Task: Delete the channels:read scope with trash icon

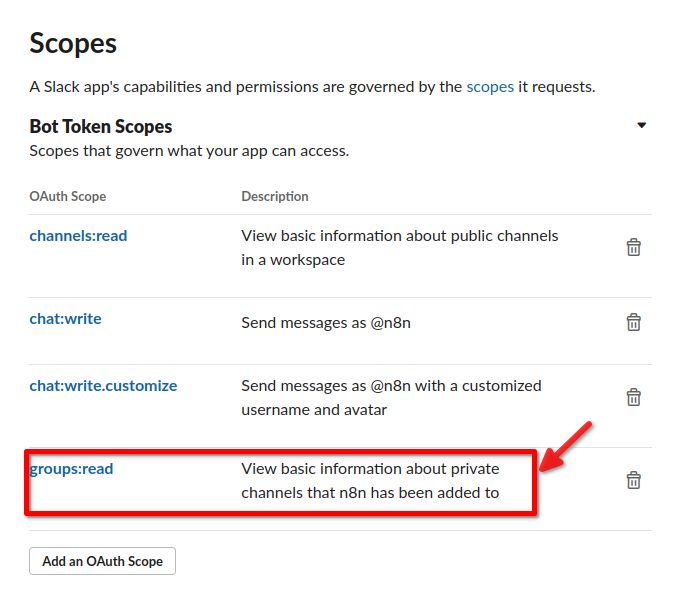Action: [x=633, y=247]
